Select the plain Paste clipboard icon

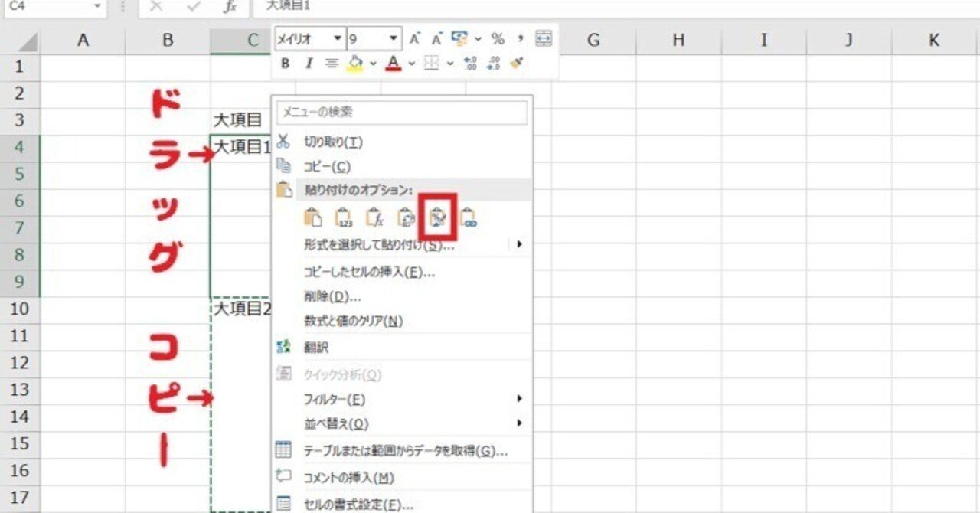313,220
